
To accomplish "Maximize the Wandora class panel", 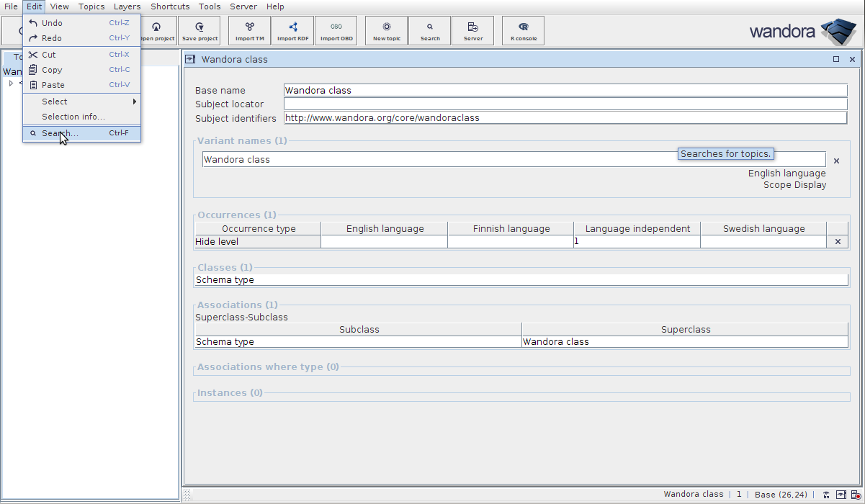I will 836,60.
